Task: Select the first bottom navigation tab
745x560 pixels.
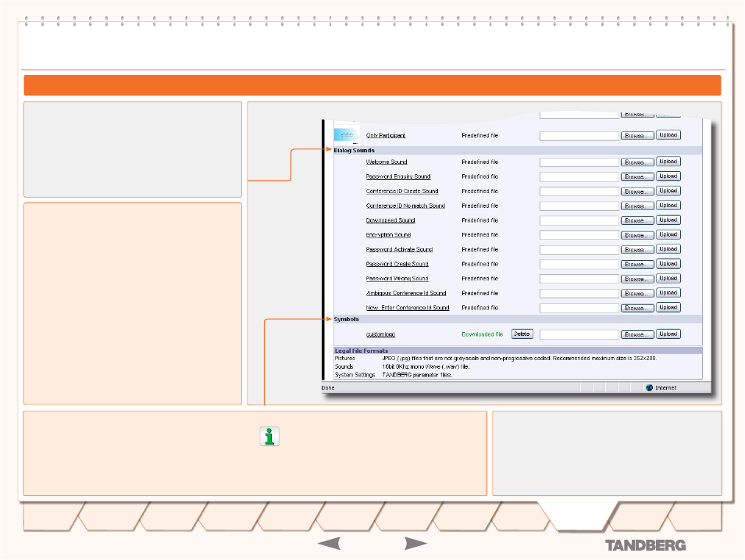Action: [50, 519]
